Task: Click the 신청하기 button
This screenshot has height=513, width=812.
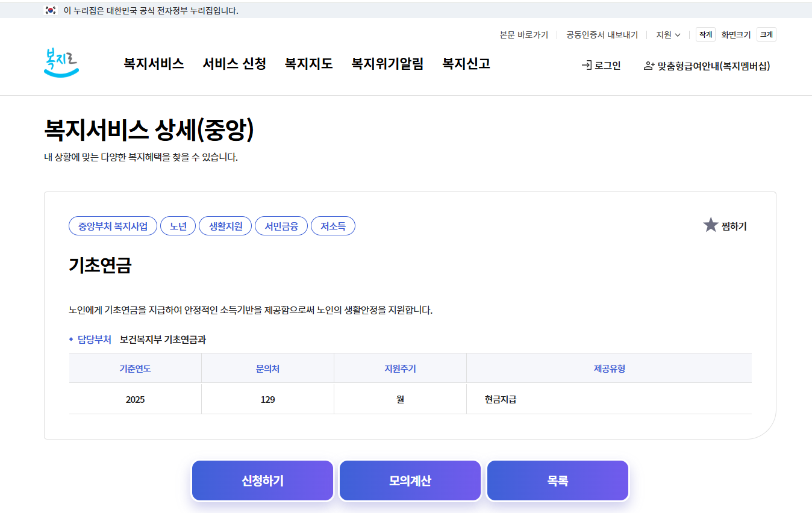Action: coord(262,480)
